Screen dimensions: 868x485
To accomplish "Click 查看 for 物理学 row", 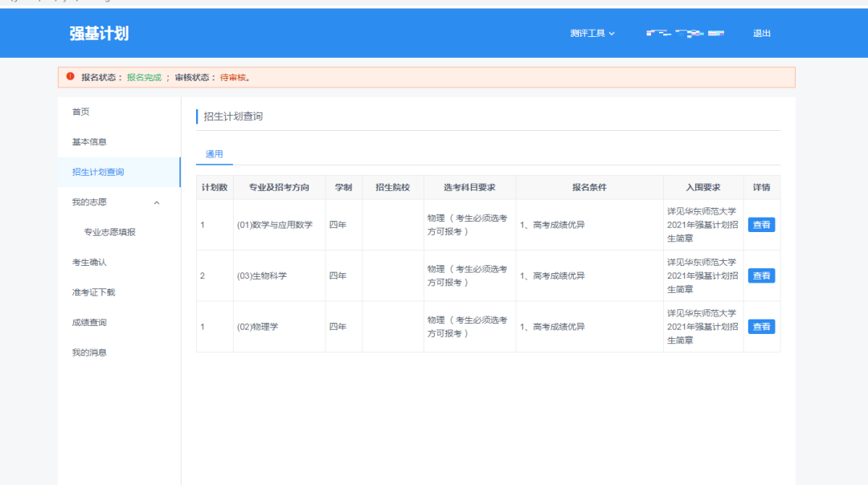I will coord(761,327).
